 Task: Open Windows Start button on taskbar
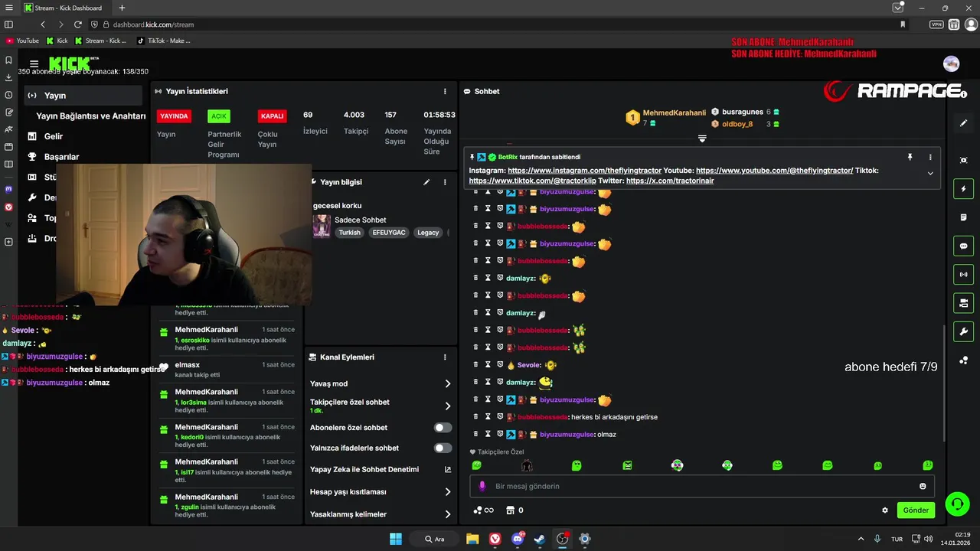coord(396,539)
